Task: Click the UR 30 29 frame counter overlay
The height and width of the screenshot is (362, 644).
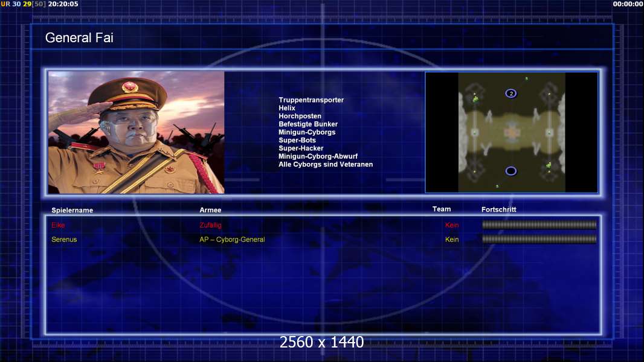Action: coord(24,4)
